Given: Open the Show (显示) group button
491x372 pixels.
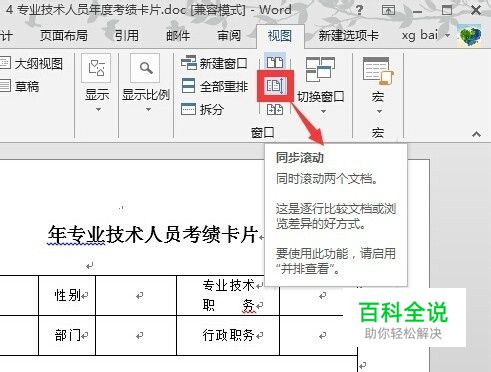Looking at the screenshot, I should pos(96,68).
